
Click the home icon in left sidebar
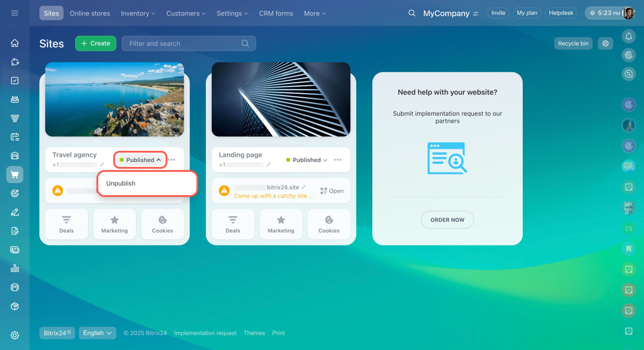click(x=15, y=43)
